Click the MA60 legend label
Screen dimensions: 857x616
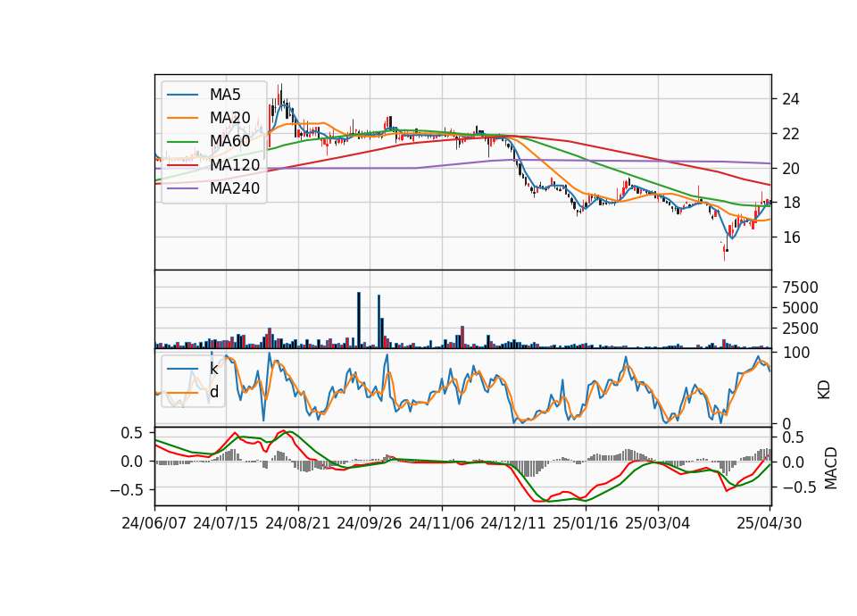click(x=230, y=142)
